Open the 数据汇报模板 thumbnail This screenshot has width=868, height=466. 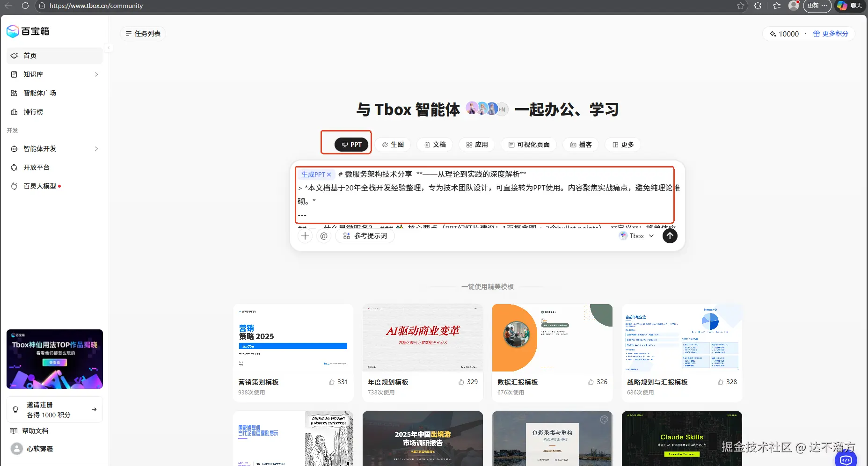coord(552,338)
